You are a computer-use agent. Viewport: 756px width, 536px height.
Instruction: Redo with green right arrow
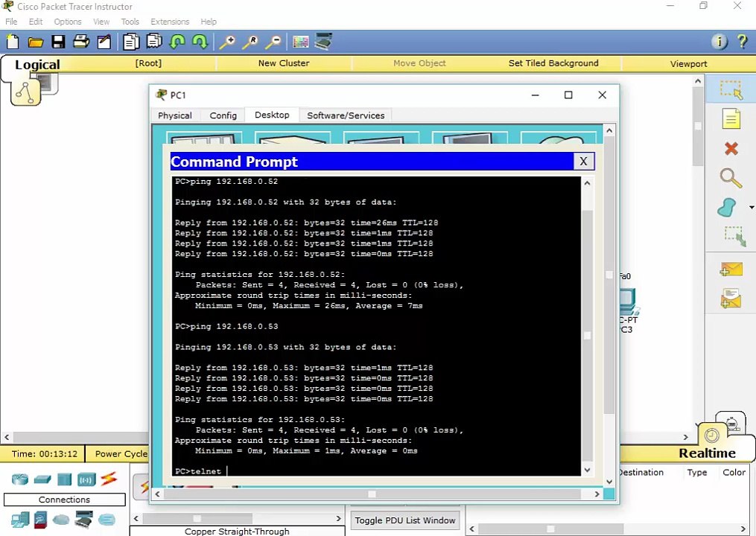pyautogui.click(x=200, y=42)
